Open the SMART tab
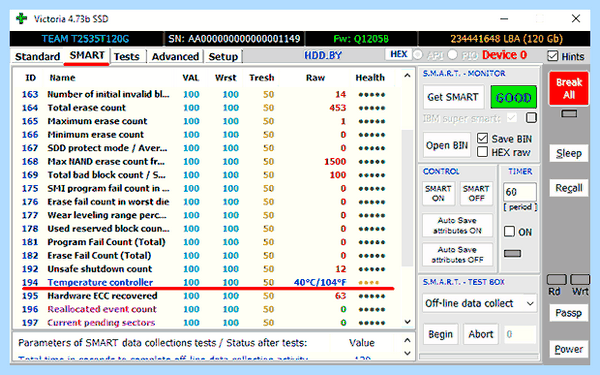Screen dimensions: 600x375 [x=87, y=55]
